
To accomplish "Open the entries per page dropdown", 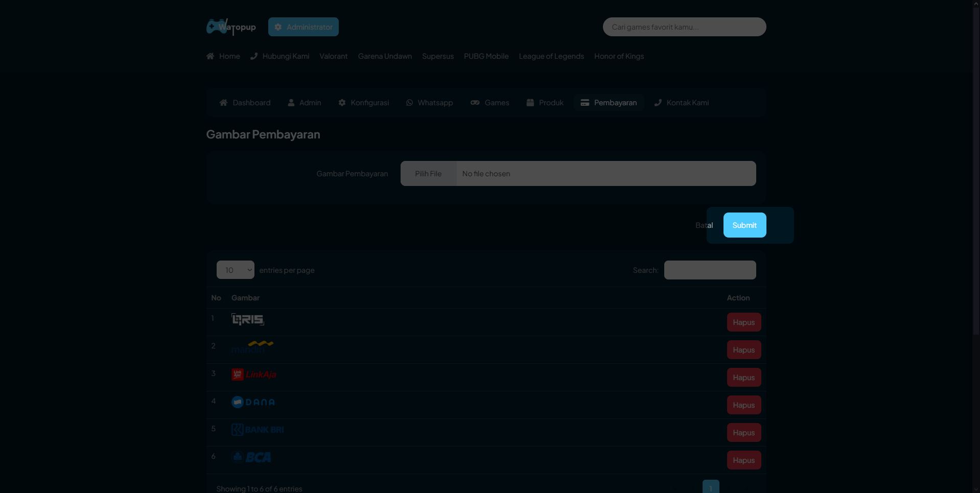I will (236, 270).
